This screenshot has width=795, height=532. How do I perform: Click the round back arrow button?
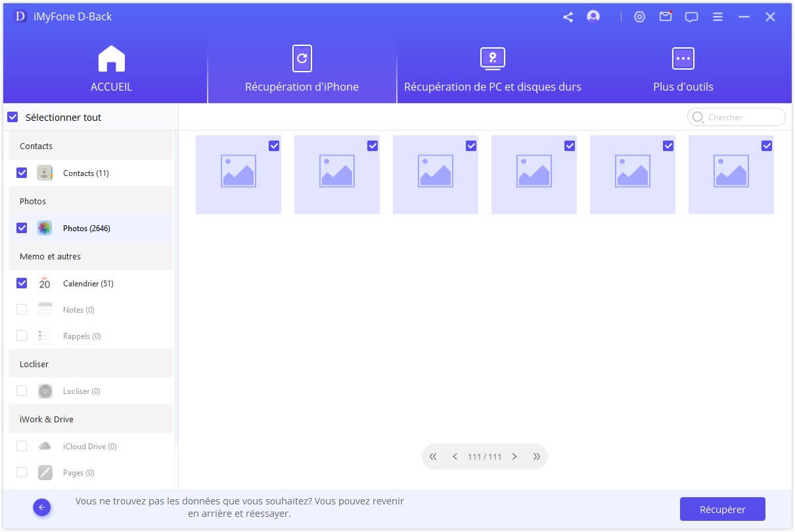[42, 507]
